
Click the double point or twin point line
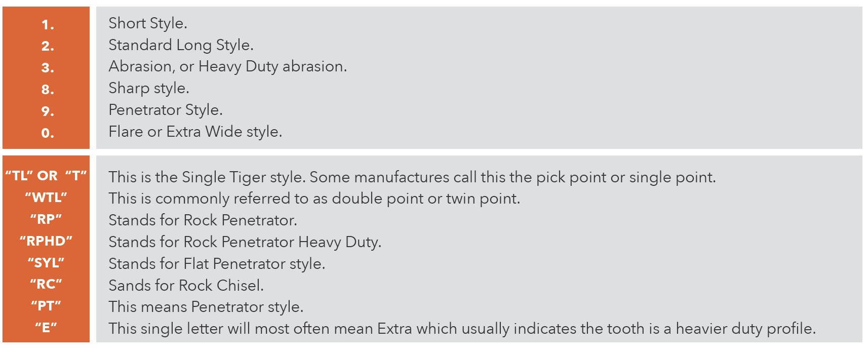click(314, 199)
